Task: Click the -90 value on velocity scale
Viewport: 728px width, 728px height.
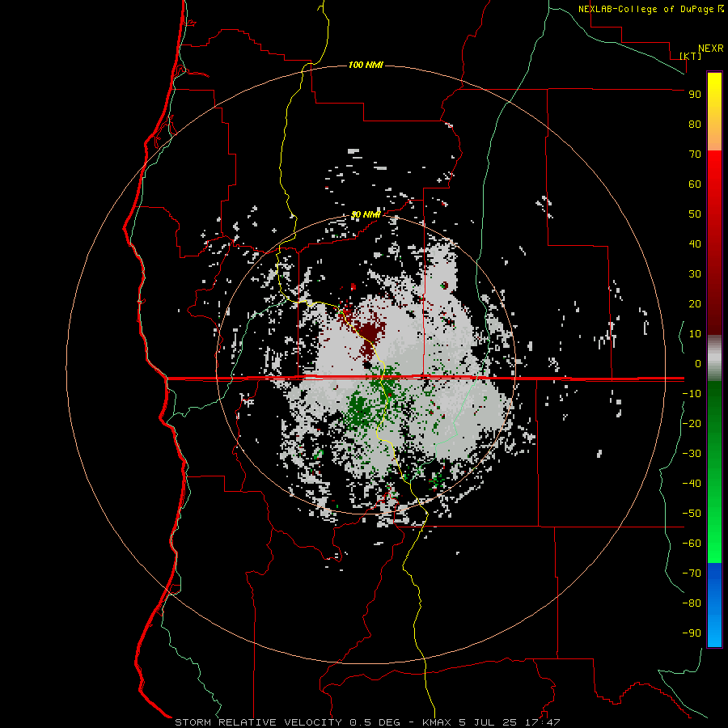Action: pyautogui.click(x=692, y=633)
